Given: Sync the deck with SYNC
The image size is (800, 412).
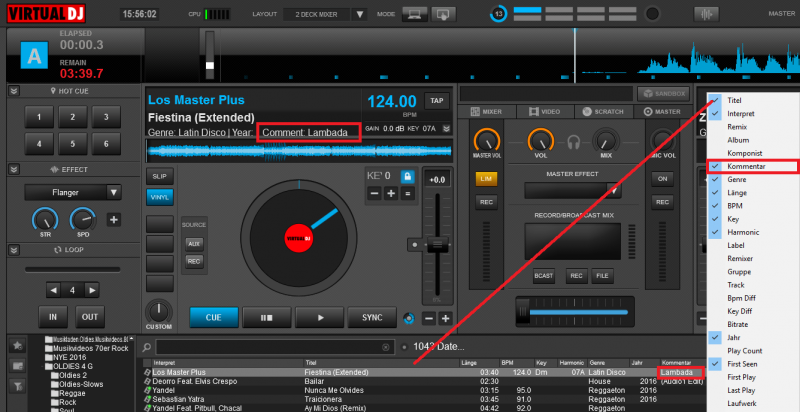Looking at the screenshot, I should [372, 317].
